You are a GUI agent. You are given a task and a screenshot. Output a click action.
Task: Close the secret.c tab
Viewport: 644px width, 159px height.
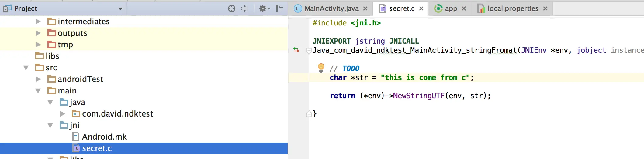(421, 8)
